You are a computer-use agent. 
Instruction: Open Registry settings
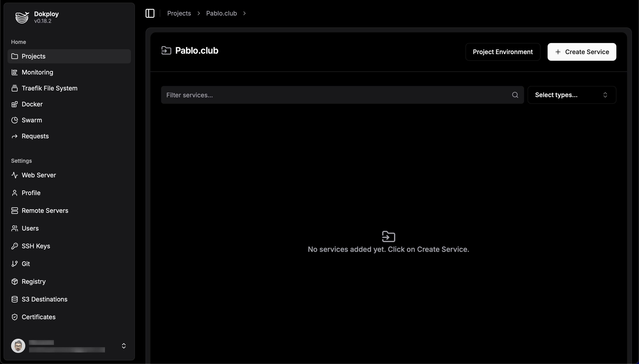point(69,282)
